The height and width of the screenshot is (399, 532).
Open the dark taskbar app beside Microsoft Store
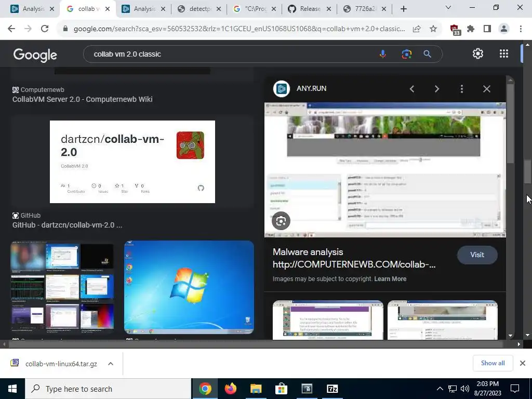[x=307, y=389]
